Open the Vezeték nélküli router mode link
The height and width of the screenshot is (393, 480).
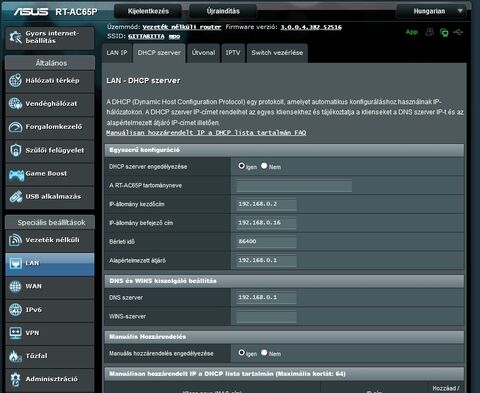[182, 27]
